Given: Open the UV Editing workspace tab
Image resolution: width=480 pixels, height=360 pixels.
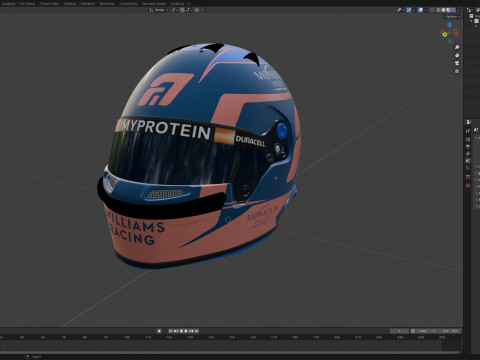Looking at the screenshot, I should (28, 4).
